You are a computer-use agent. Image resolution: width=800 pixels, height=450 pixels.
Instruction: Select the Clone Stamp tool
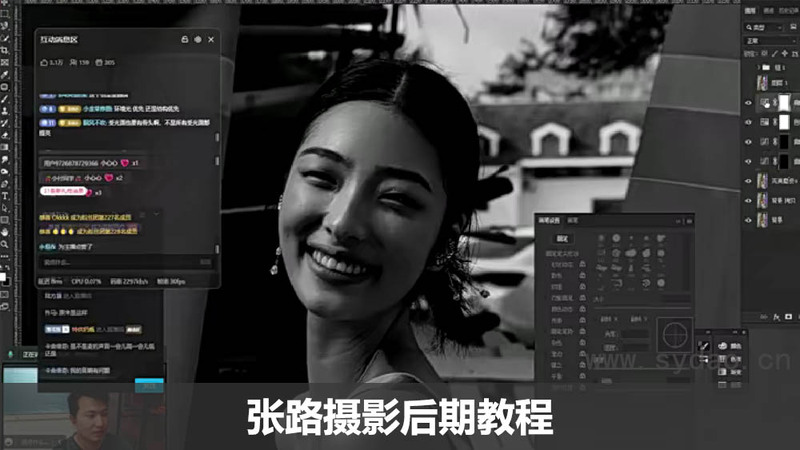click(5, 111)
